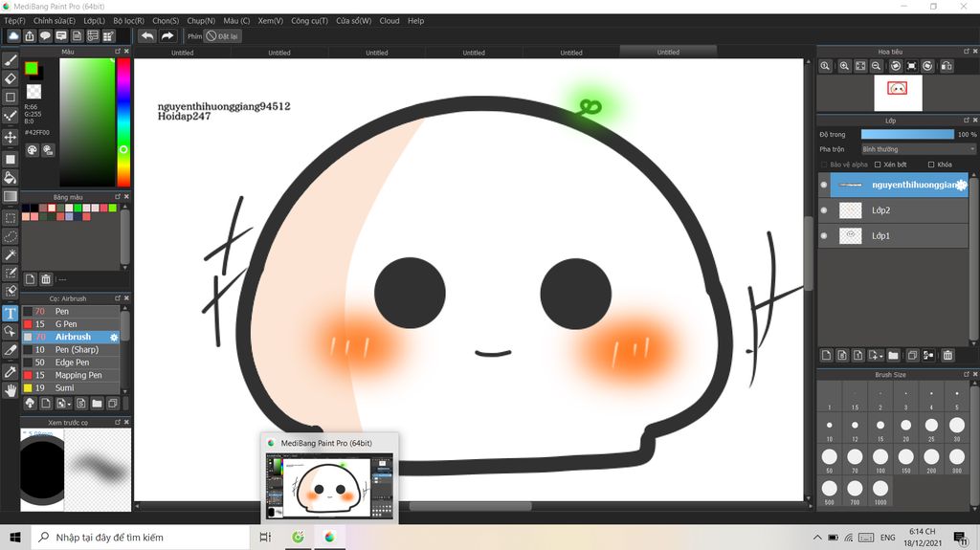Open the Lớp(L) menu
The width and height of the screenshot is (980, 550).
coord(95,21)
